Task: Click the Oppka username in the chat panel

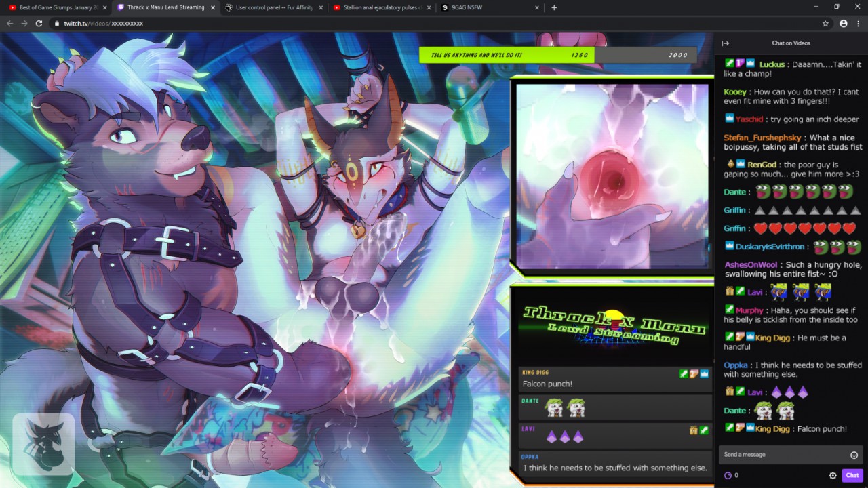Action: point(736,365)
